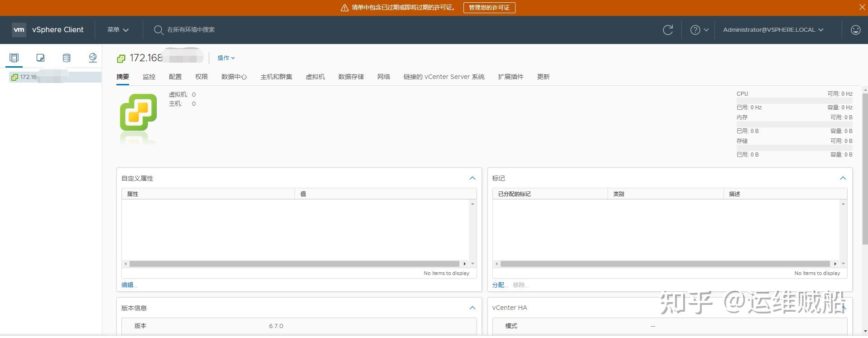Open the 菜单 dropdown menu
Viewport: 868px width, 338px height.
[118, 29]
